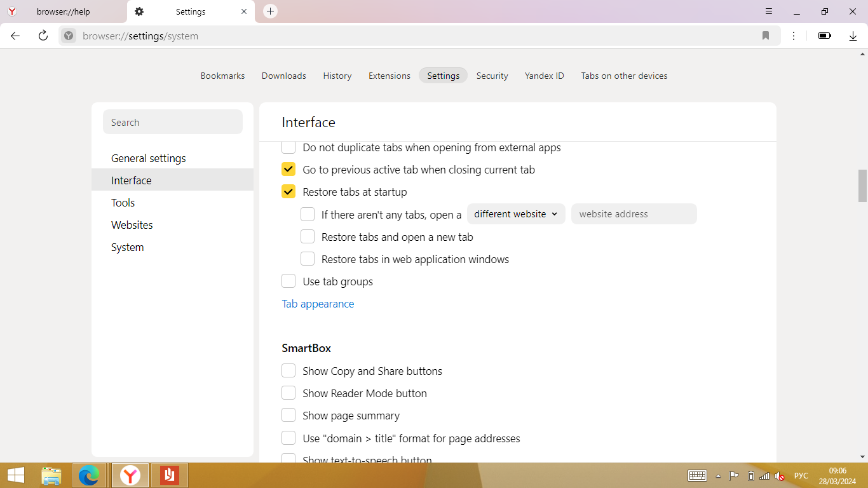The width and height of the screenshot is (868, 488).
Task: Click the Yandex Browser taskbar icon
Action: (x=130, y=475)
